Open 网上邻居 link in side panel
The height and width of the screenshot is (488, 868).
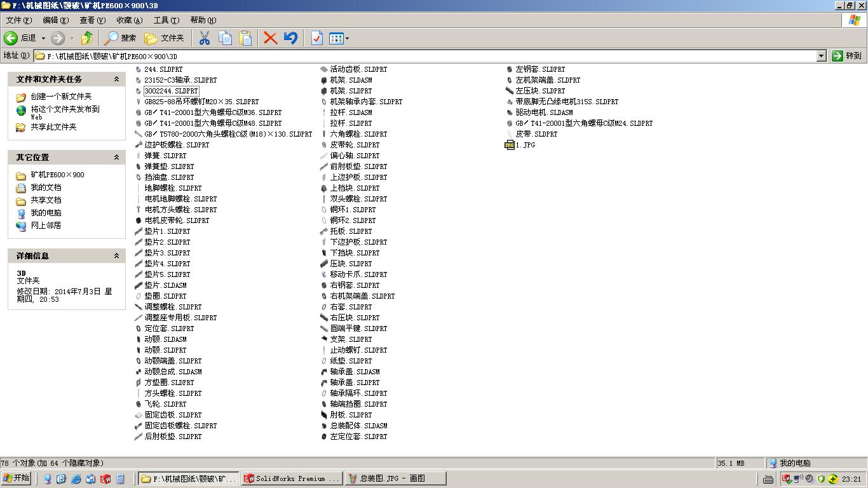point(46,226)
